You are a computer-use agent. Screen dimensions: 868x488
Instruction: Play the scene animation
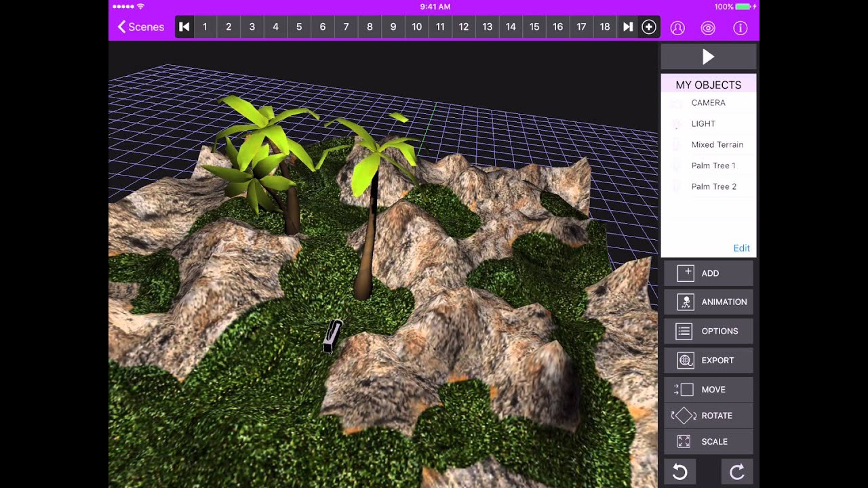709,57
